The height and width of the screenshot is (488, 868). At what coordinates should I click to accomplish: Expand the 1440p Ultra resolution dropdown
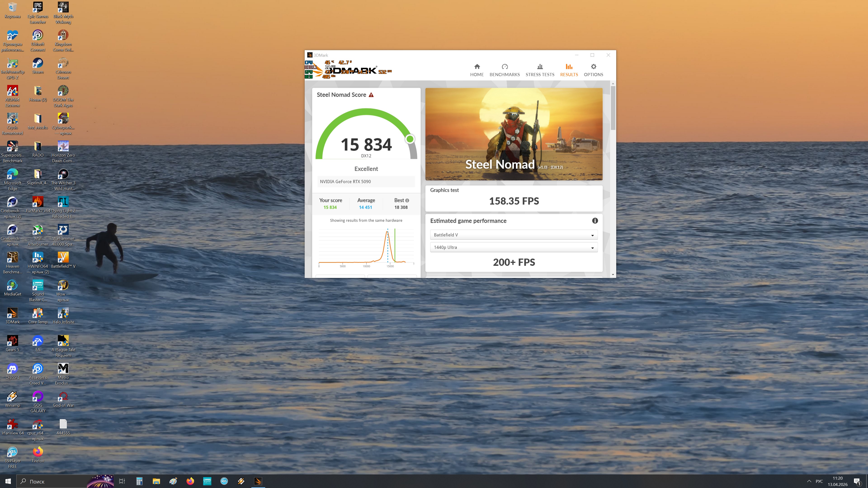(x=514, y=247)
